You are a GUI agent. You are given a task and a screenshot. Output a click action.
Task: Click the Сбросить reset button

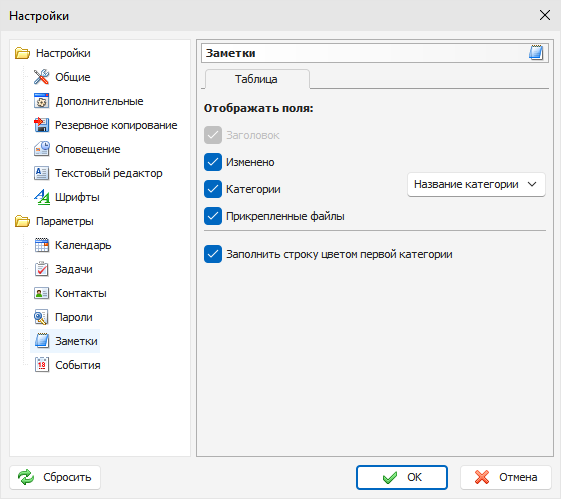pos(55,477)
